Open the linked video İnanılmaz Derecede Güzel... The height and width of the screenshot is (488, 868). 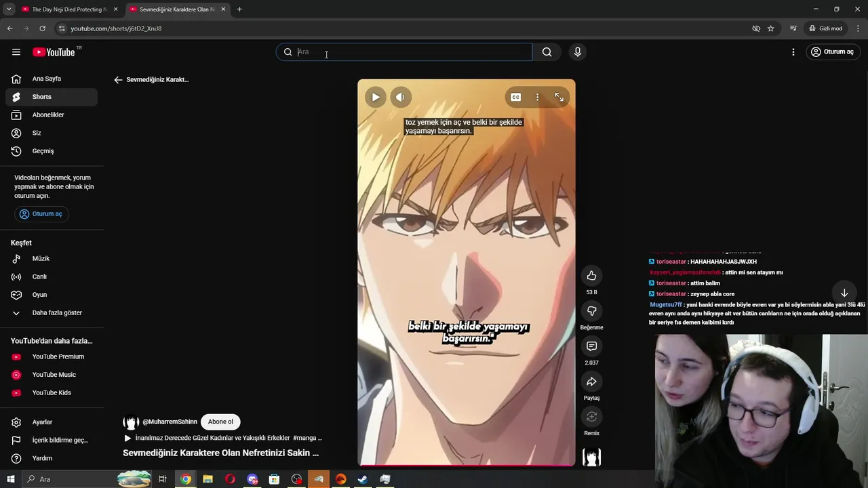click(222, 438)
